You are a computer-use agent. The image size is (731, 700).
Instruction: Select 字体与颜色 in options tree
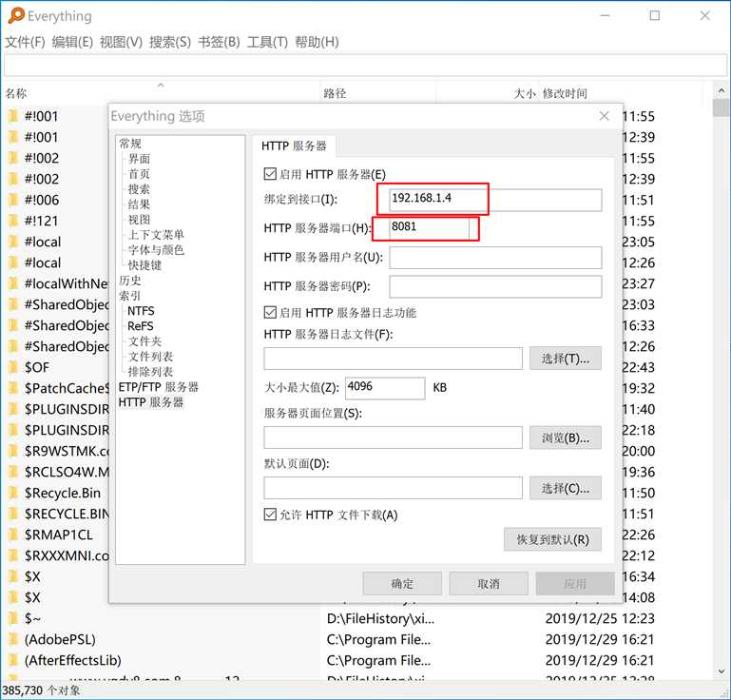point(156,250)
